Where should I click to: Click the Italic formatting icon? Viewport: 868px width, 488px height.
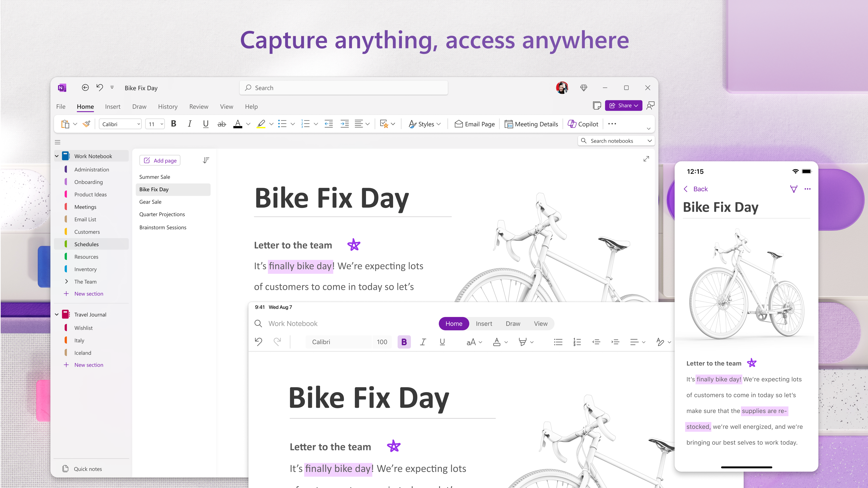click(x=190, y=124)
